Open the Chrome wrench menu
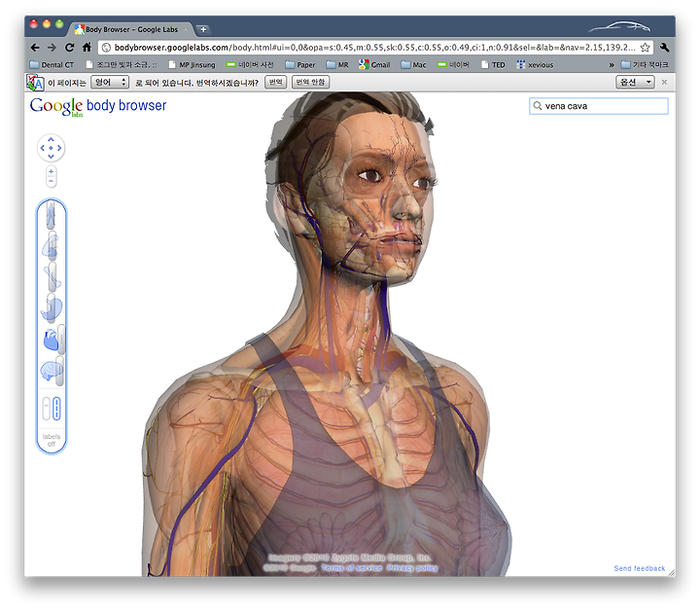 (664, 48)
